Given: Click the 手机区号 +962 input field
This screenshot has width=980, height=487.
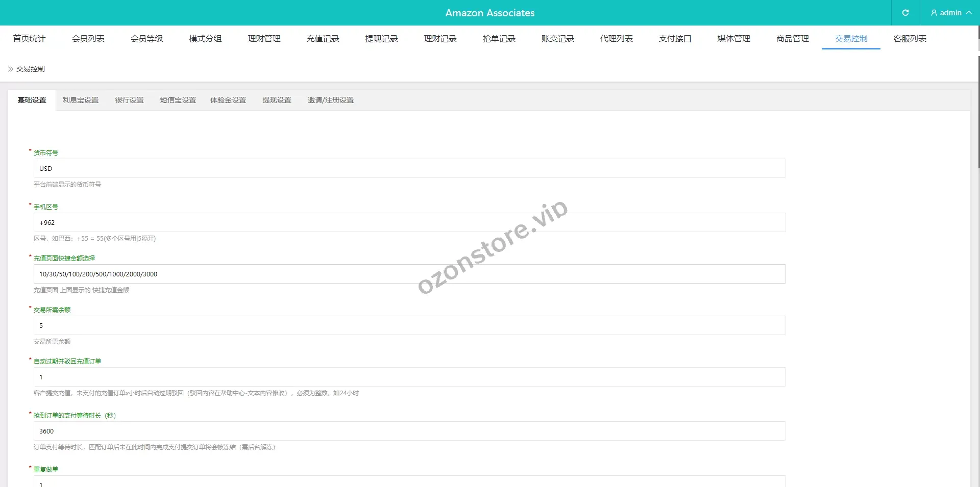Looking at the screenshot, I should (x=408, y=222).
